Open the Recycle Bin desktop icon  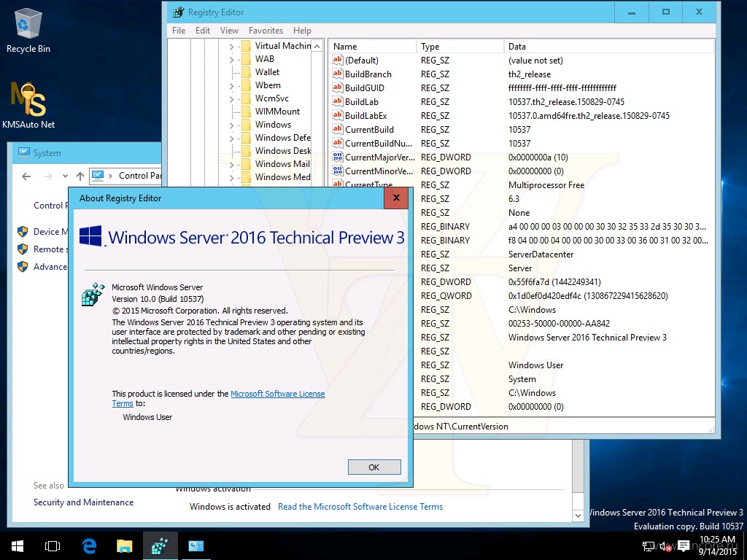(28, 31)
